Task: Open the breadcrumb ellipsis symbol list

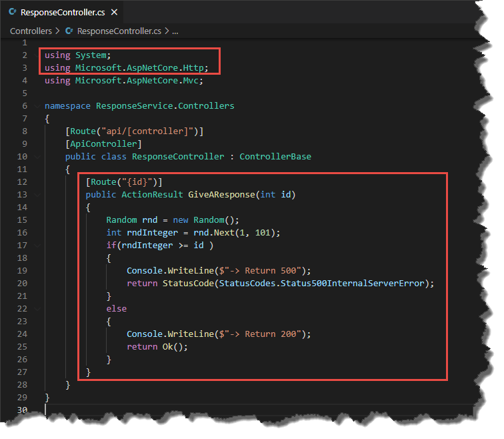Action: [175, 31]
